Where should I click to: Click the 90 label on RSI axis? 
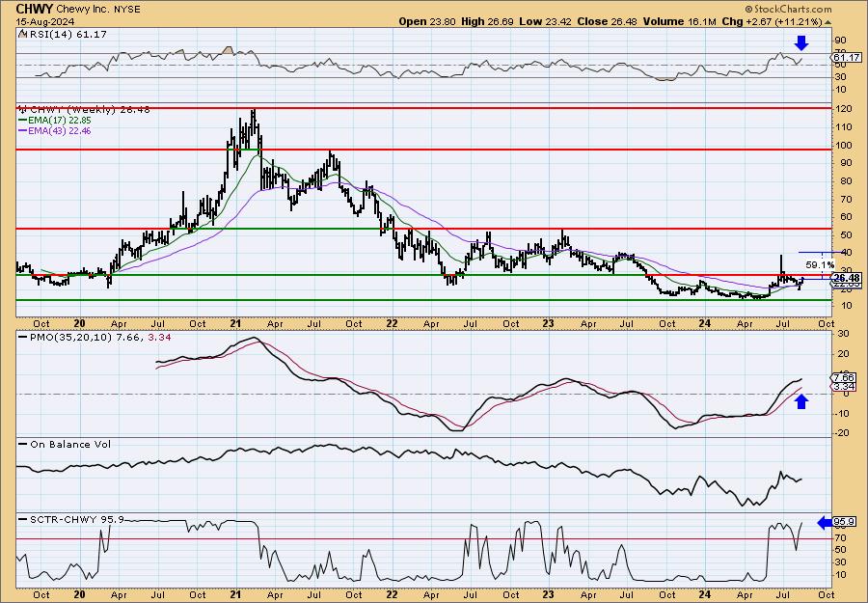840,41
